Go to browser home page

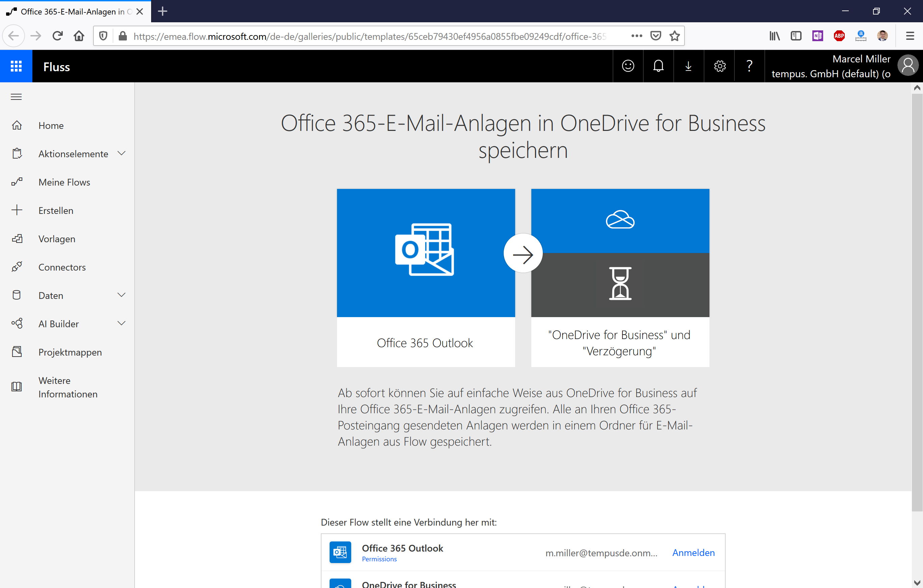(x=79, y=36)
